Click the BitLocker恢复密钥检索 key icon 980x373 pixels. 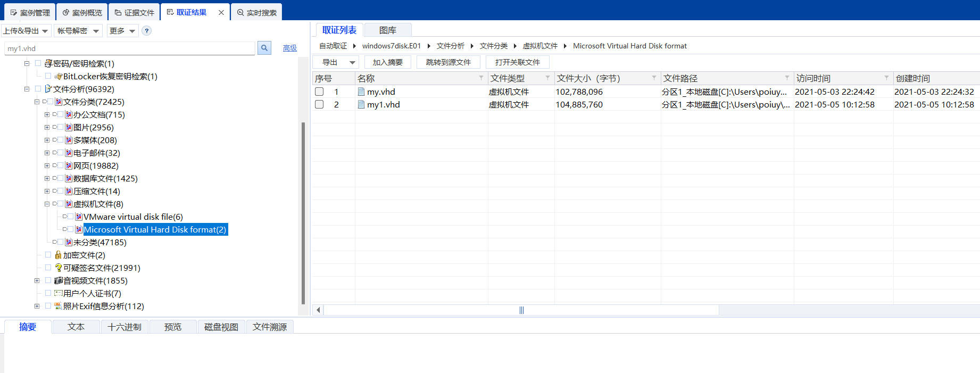(x=59, y=76)
